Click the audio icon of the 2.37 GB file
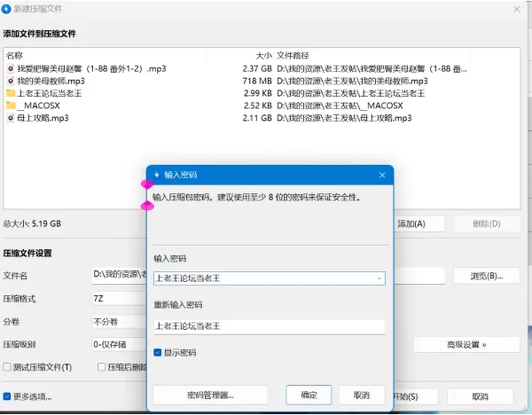This screenshot has height=415, width=532. tap(11, 69)
